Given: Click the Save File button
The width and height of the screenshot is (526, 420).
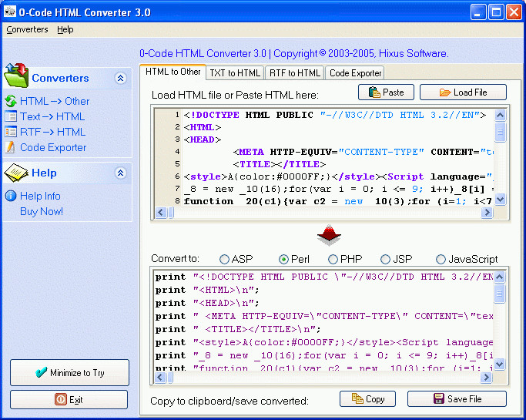Looking at the screenshot, I should coord(457,399).
